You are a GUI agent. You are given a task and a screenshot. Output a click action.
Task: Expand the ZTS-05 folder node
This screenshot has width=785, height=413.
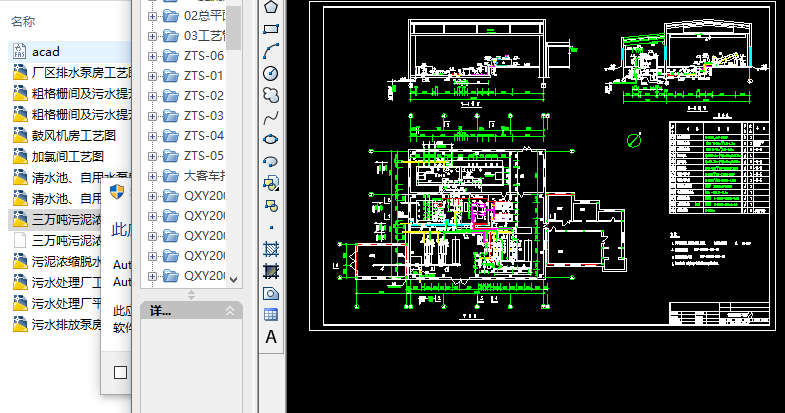point(152,156)
